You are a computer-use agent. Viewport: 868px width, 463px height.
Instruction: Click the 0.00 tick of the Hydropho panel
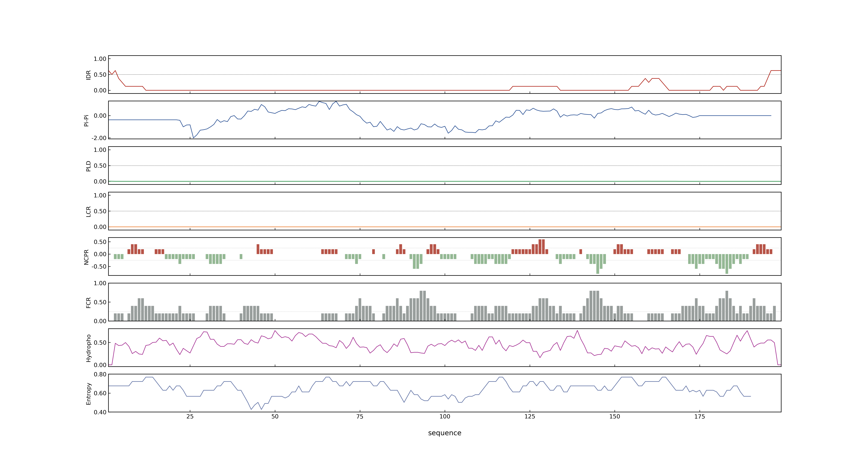[x=100, y=365]
